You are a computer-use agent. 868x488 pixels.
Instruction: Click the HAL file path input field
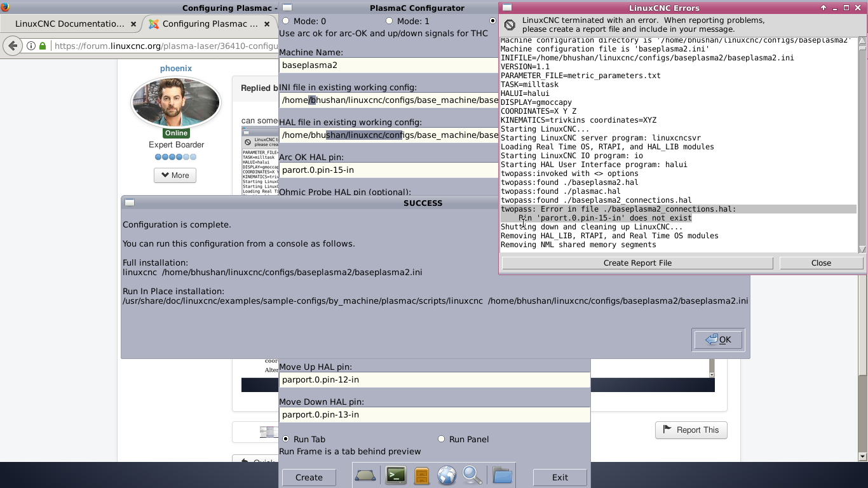point(389,135)
